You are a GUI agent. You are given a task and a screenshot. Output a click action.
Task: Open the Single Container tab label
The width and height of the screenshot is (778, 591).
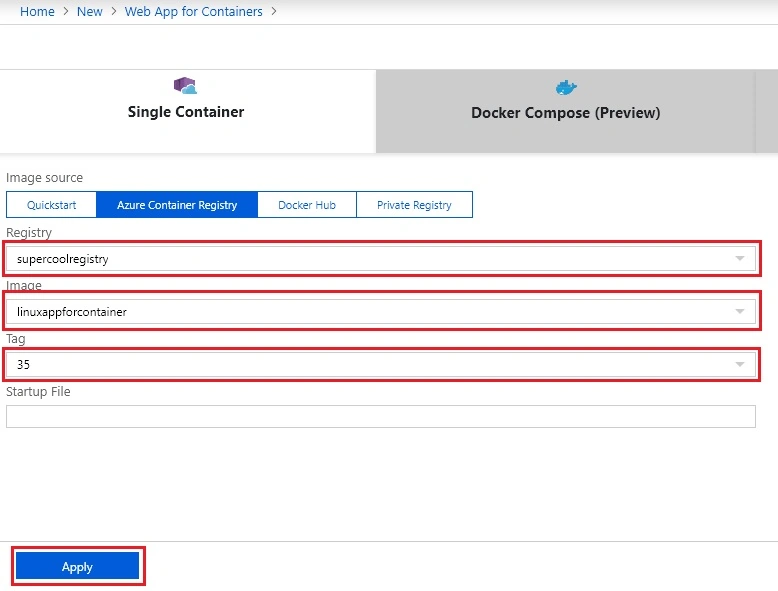pyautogui.click(x=186, y=112)
